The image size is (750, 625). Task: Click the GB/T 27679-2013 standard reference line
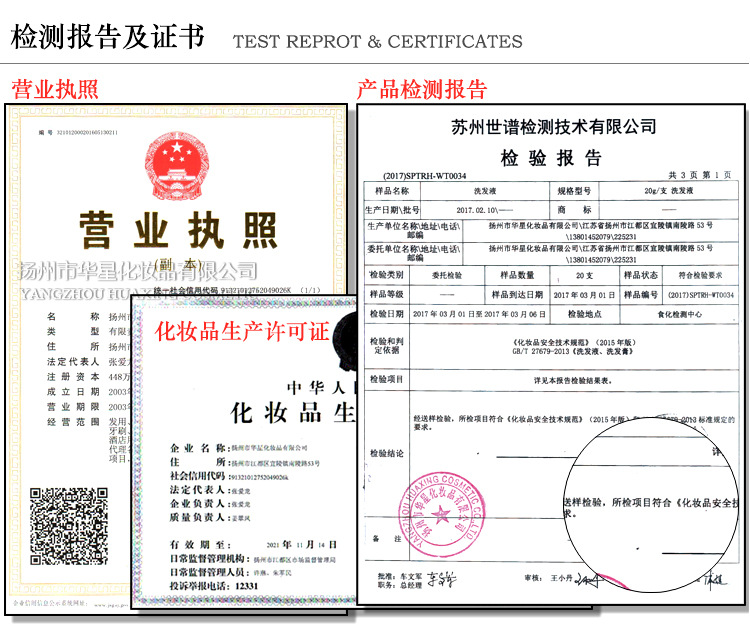tap(573, 351)
